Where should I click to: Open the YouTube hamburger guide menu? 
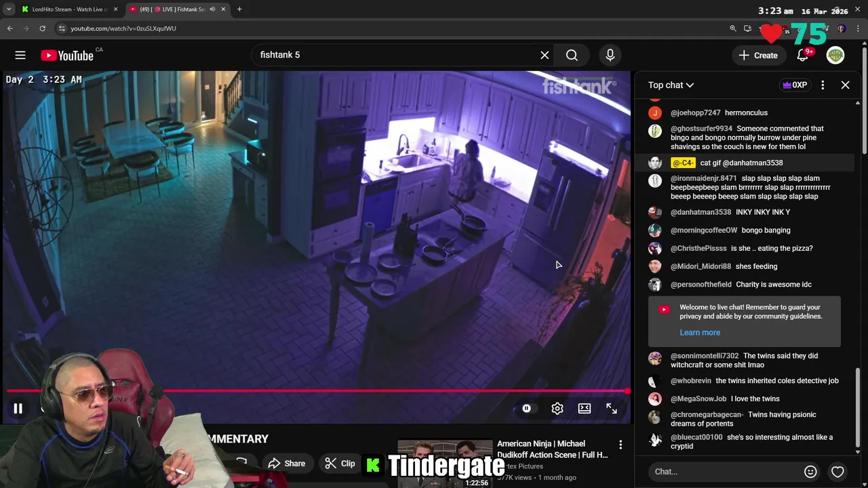point(20,56)
